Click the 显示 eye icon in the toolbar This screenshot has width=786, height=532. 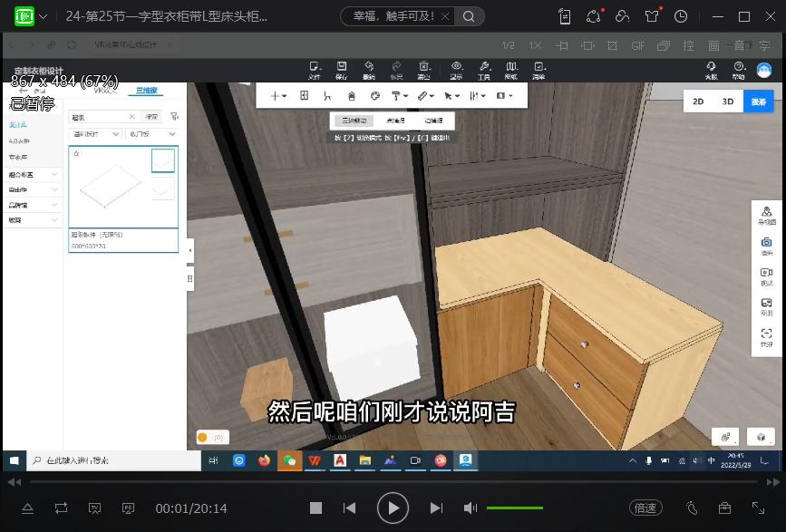[456, 69]
